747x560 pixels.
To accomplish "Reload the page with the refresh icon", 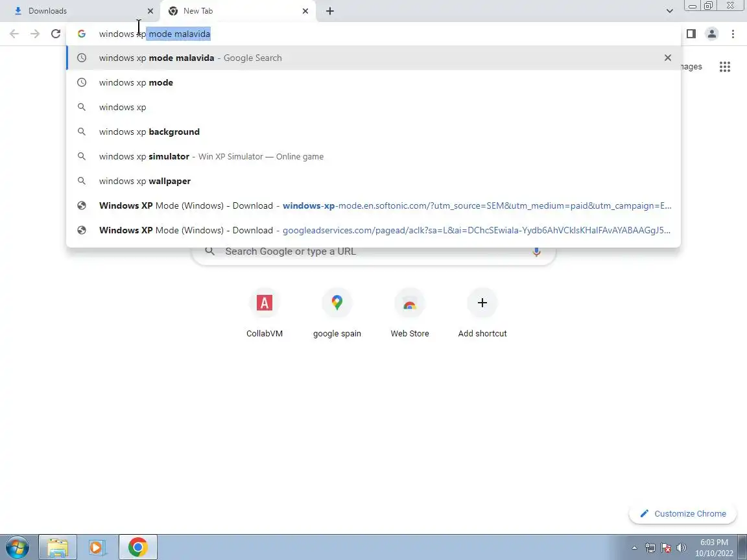I will [56, 34].
